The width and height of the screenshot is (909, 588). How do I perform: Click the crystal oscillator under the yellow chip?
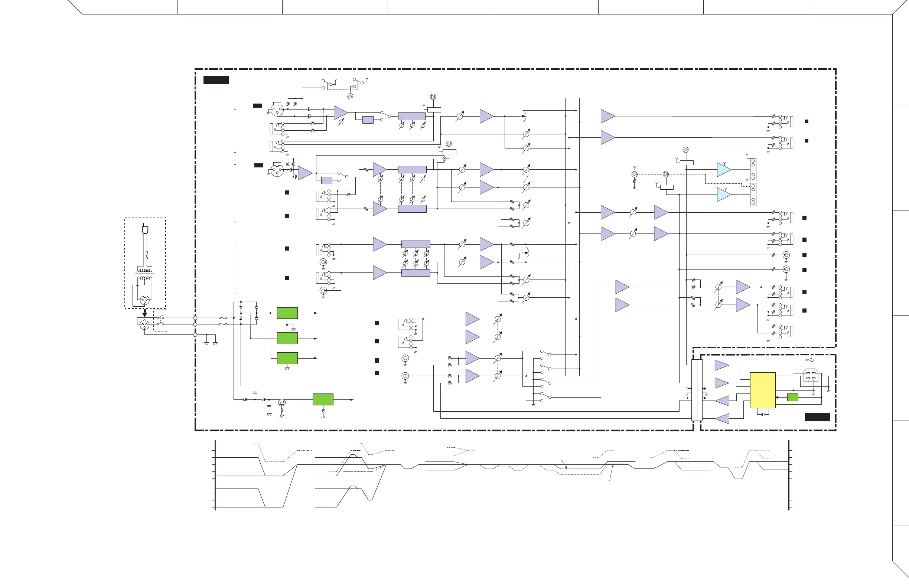coord(763,414)
